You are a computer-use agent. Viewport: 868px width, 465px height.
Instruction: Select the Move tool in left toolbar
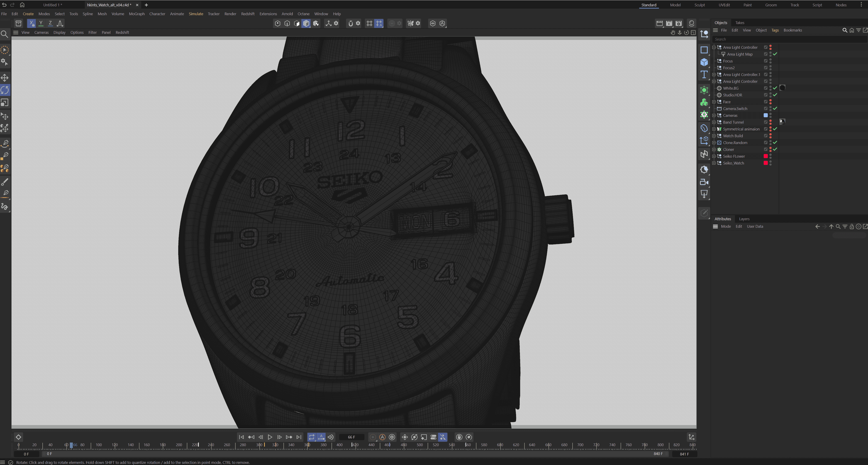click(5, 78)
